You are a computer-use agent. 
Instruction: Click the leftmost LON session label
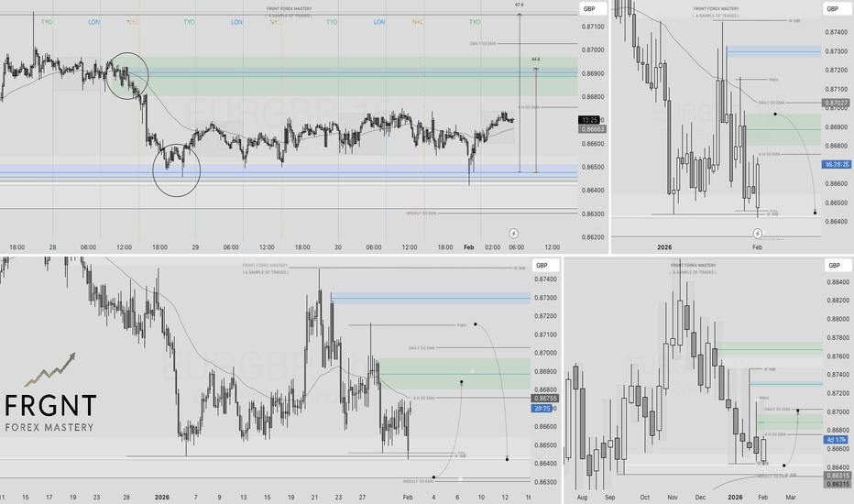click(94, 21)
